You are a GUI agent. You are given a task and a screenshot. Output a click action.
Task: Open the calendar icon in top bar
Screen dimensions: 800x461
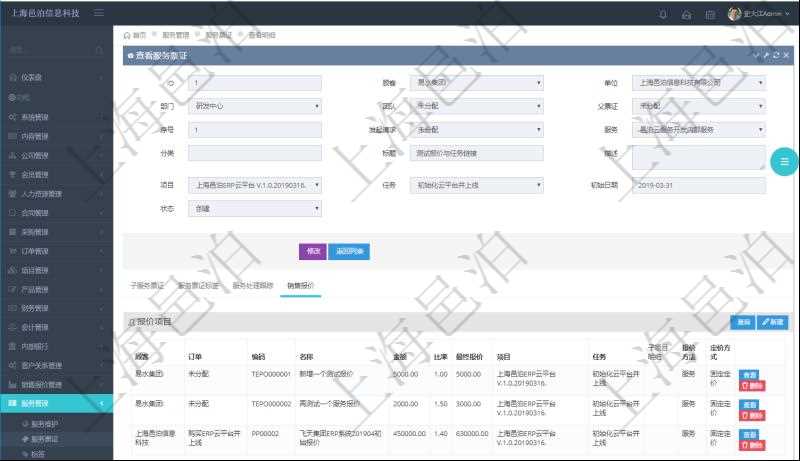710,14
